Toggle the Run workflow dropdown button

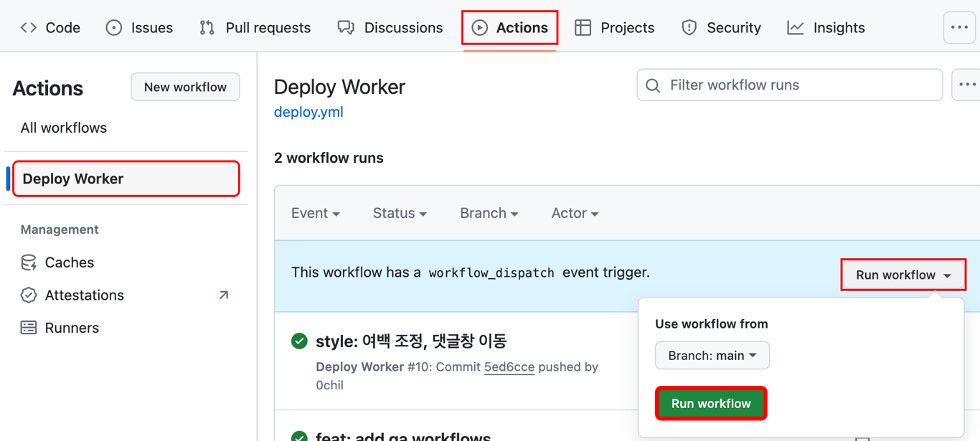[x=903, y=275]
